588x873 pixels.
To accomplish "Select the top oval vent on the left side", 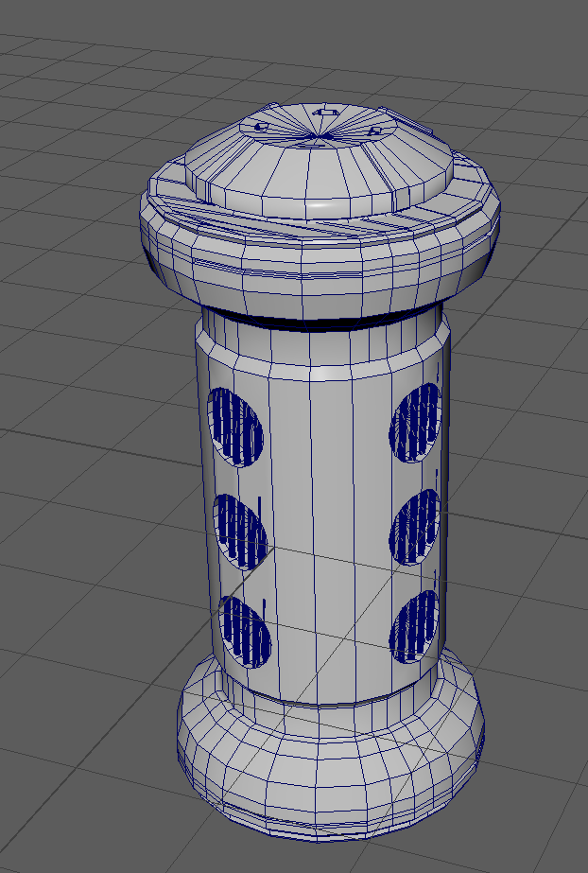I will coord(234,427).
